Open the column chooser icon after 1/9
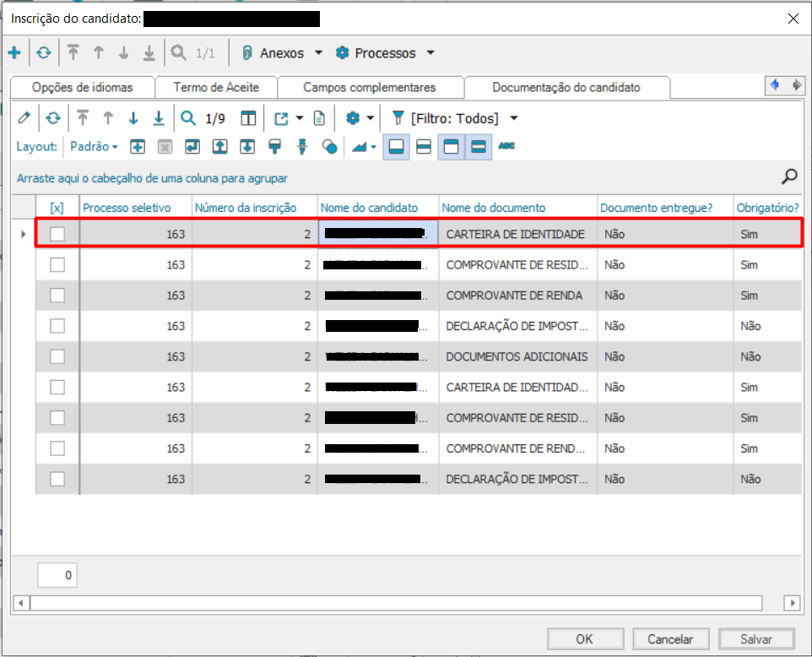Viewport: 812px width, 657px height. pos(248,118)
